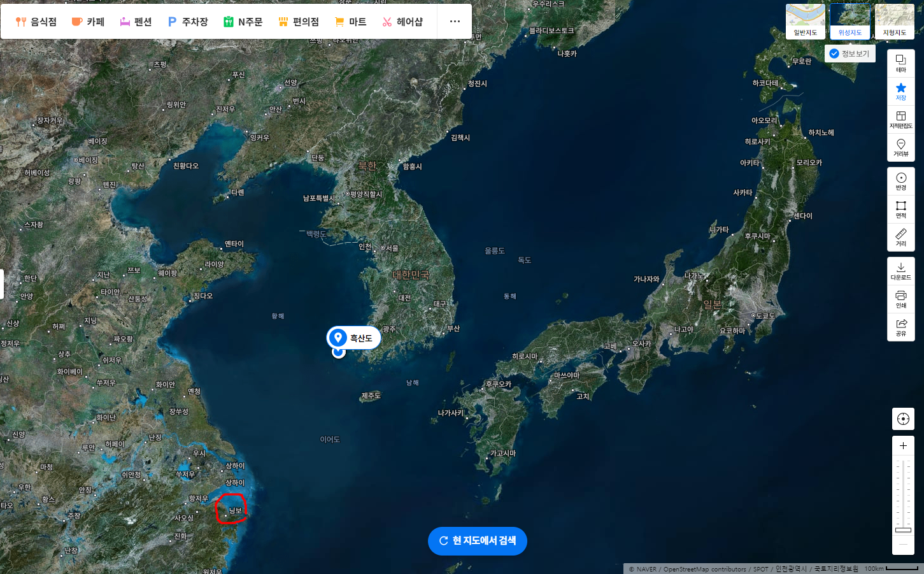Viewport: 924px width, 574px height.
Task: Expand more categories with the ellipsis button
Action: tap(455, 22)
